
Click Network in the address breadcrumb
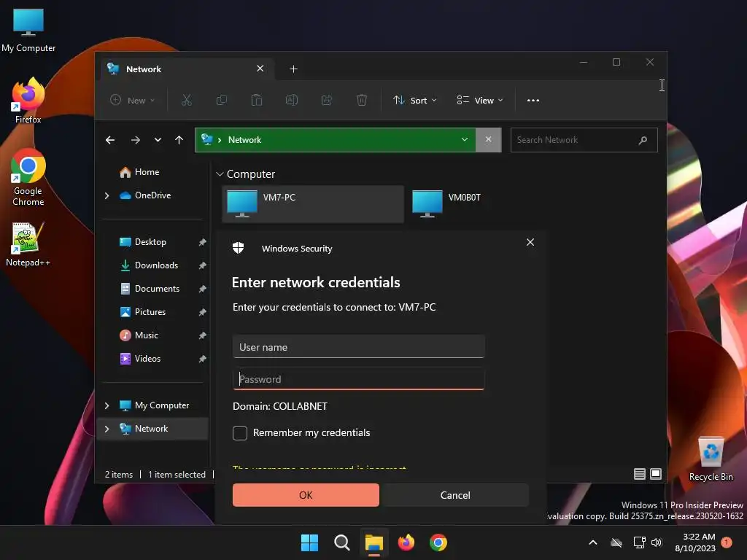[244, 140]
